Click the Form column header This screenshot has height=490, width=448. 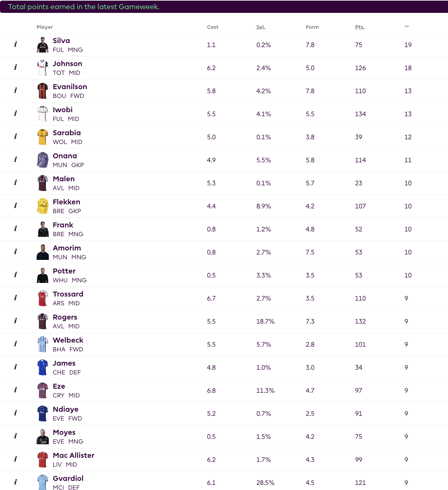312,27
